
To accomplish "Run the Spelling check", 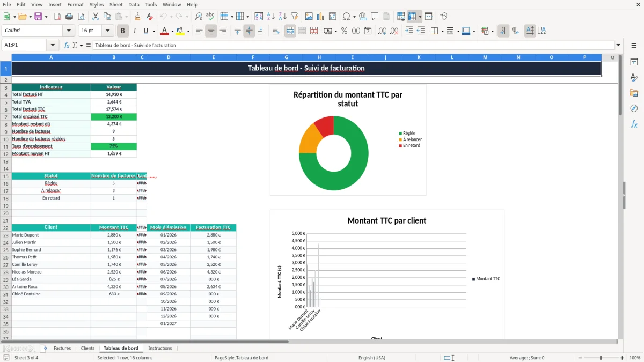I will (x=210, y=17).
